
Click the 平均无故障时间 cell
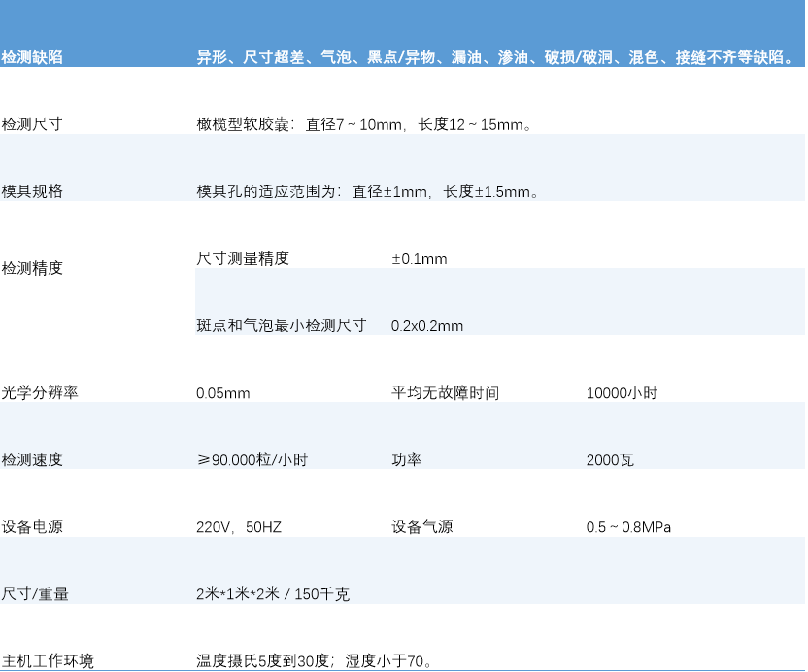(436, 393)
